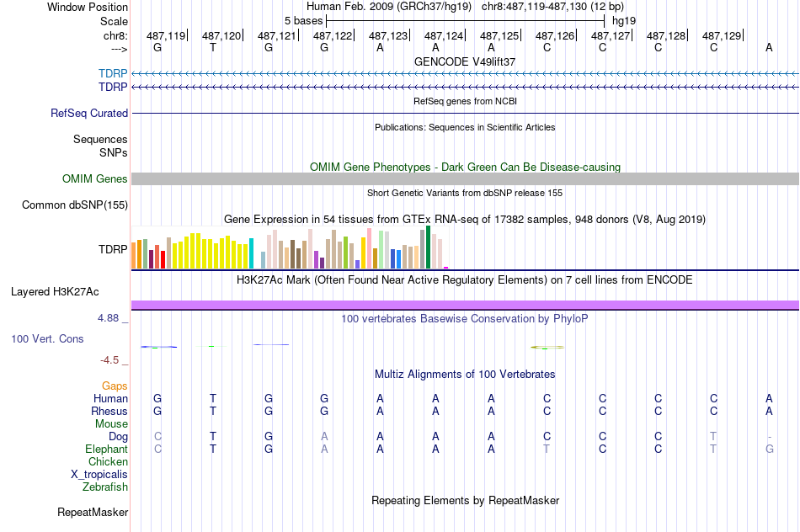The height and width of the screenshot is (532, 800).
Task: Click the 4.88 upper PhyloP scale value
Action: (x=108, y=318)
